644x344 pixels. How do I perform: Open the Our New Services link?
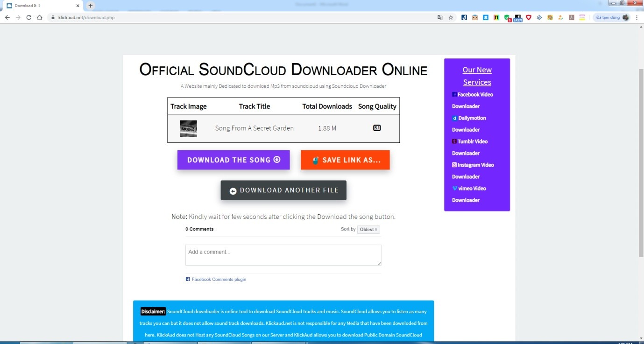coord(477,76)
